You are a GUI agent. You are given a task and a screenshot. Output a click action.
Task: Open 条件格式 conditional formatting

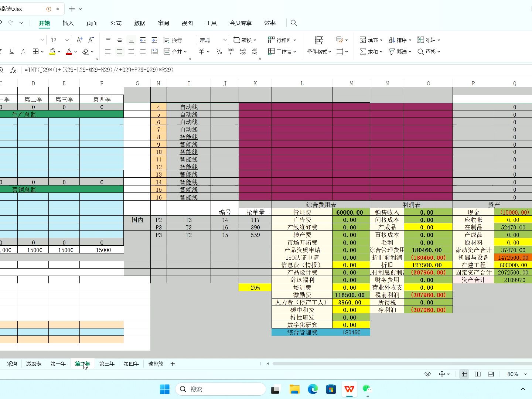(319, 52)
